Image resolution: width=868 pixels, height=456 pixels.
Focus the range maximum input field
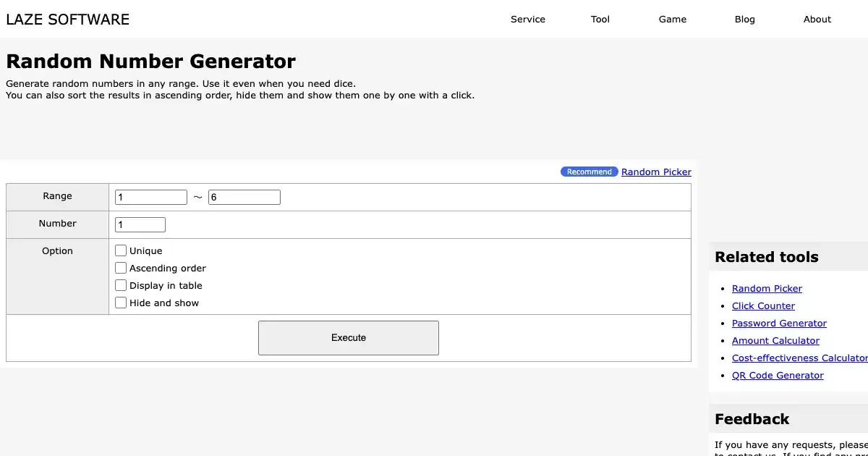(x=244, y=197)
